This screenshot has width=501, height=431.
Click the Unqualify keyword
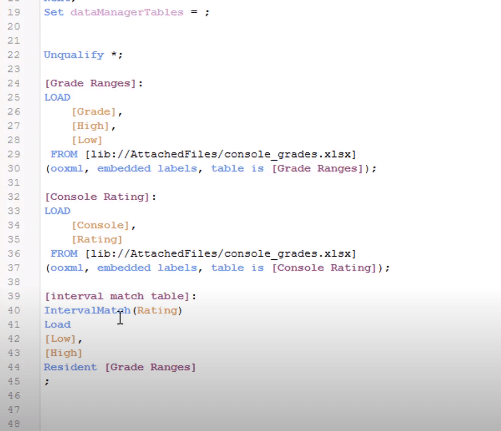tap(74, 55)
